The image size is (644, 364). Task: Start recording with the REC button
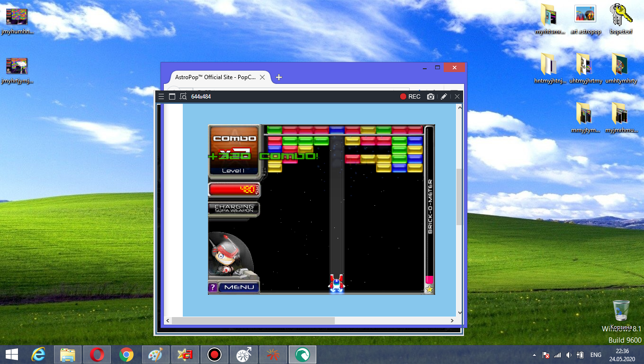[410, 97]
